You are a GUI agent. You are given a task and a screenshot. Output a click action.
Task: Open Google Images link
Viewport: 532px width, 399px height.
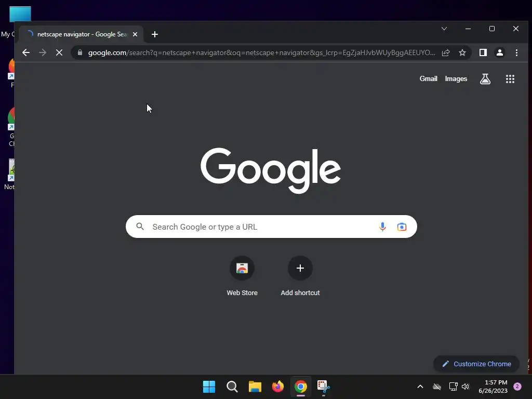point(456,79)
